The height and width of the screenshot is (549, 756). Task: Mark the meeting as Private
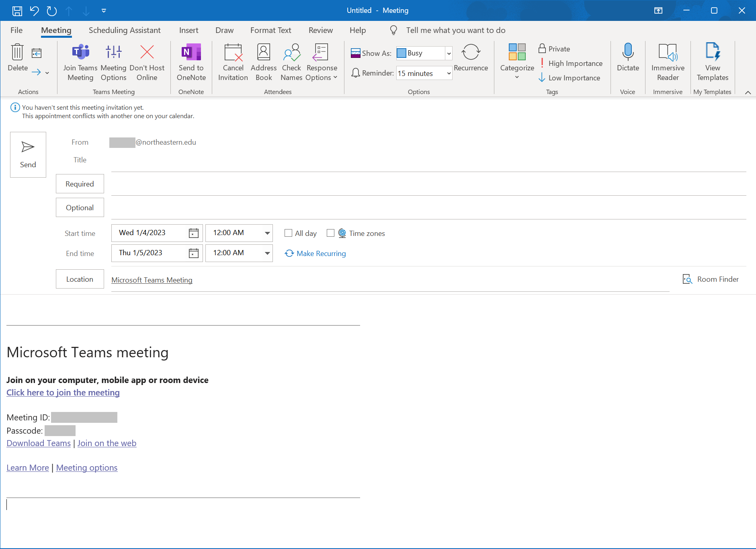[x=555, y=49]
